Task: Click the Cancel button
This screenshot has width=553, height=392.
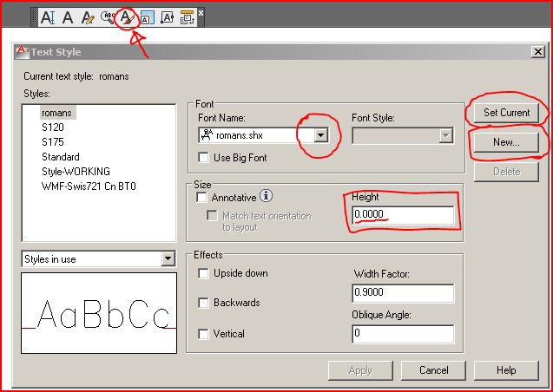Action: (x=433, y=370)
